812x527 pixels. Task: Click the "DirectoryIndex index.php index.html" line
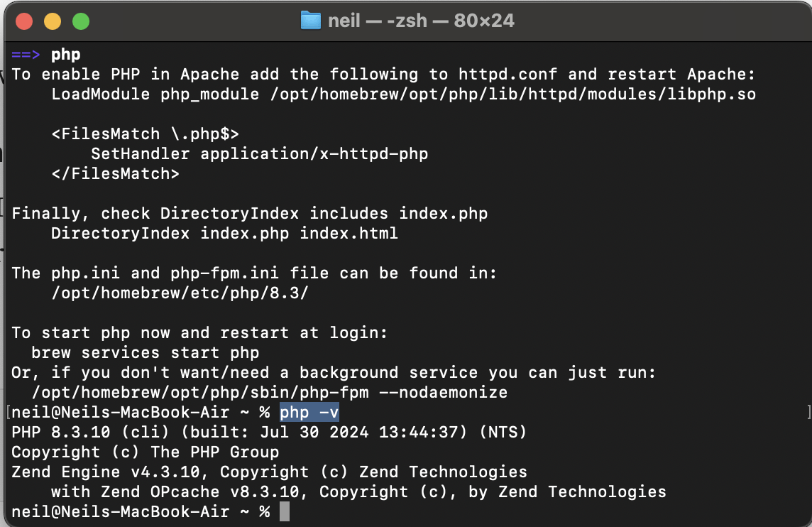tap(224, 234)
